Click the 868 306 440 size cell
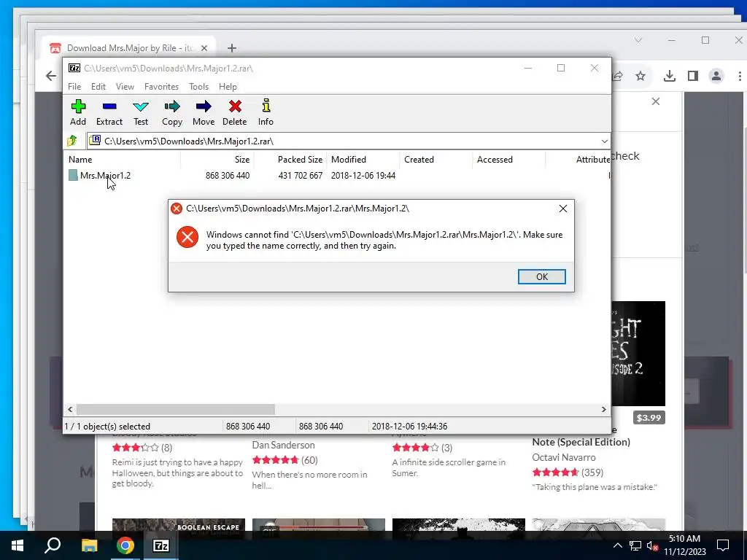This screenshot has height=560, width=747. pyautogui.click(x=228, y=175)
